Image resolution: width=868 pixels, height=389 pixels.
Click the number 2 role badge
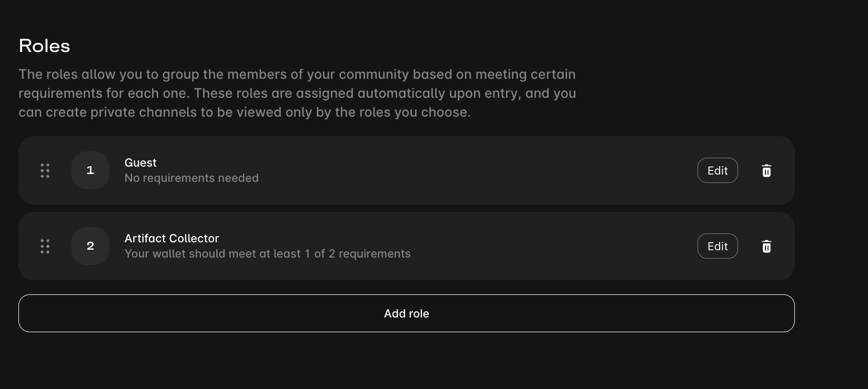90,246
